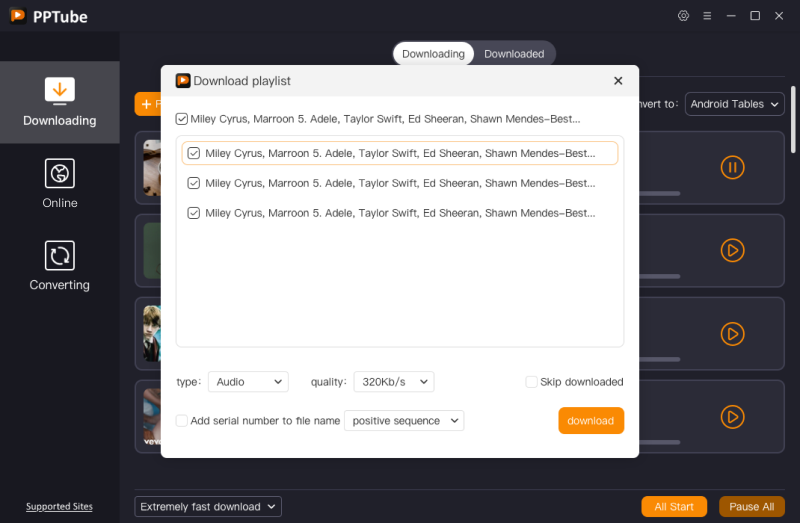Close the Download playlist dialog
This screenshot has height=523, width=800.
tap(618, 81)
